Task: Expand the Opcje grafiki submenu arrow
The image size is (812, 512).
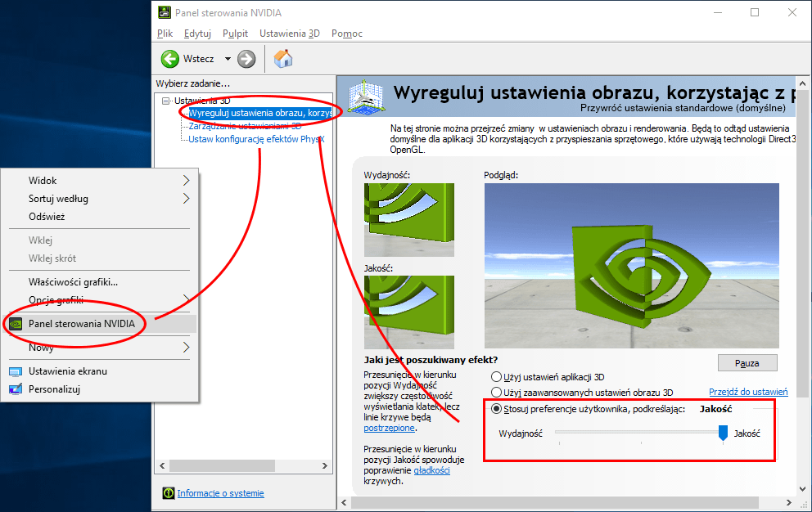Action: tap(187, 299)
